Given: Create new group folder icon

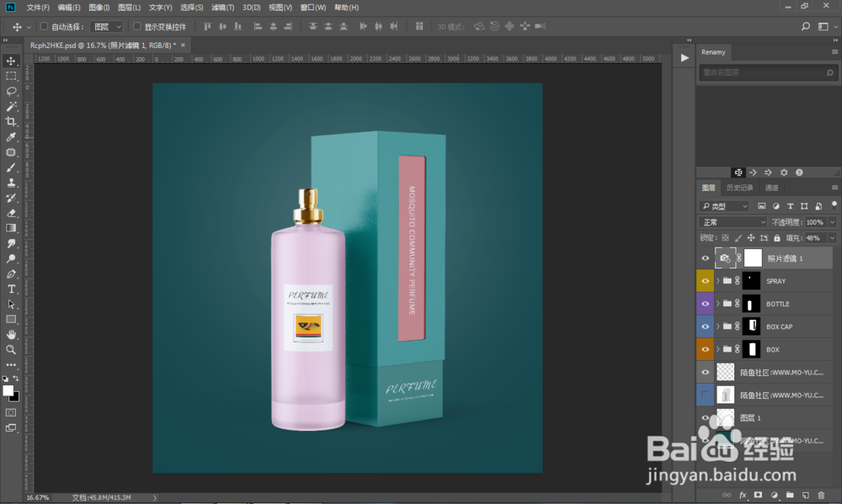Looking at the screenshot, I should point(790,495).
